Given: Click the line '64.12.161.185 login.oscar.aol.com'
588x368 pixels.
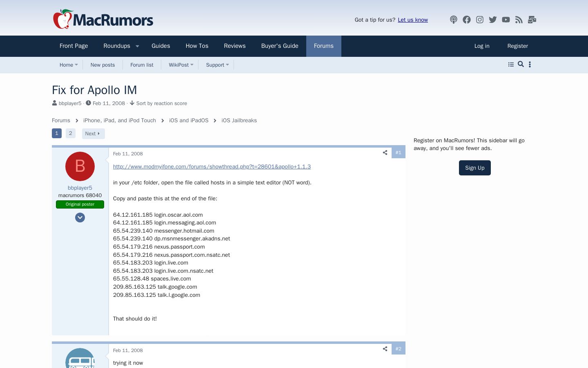Looking at the screenshot, I should pos(158,215).
